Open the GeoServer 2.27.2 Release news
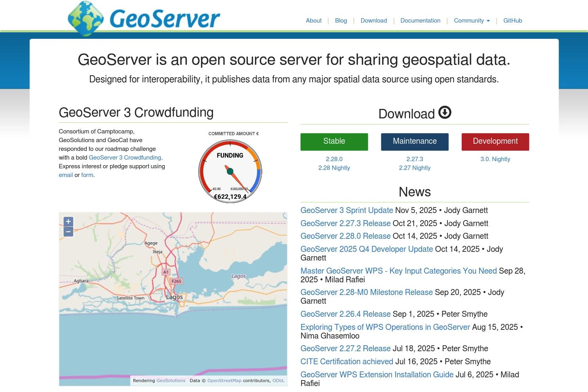 (346, 348)
